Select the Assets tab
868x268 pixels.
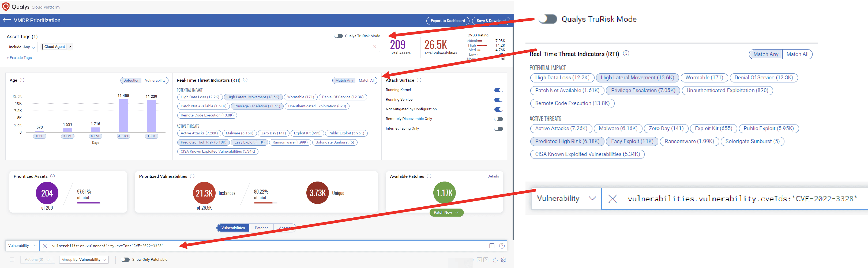click(x=284, y=228)
